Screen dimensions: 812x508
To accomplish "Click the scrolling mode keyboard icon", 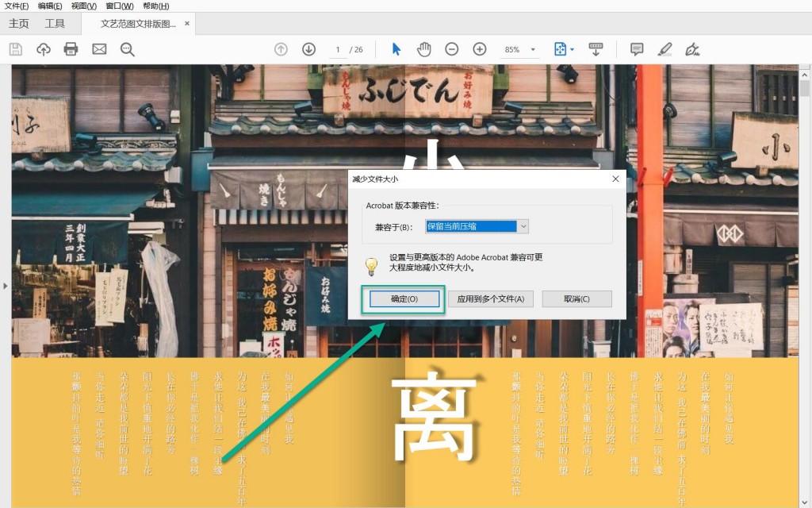I will (x=596, y=49).
